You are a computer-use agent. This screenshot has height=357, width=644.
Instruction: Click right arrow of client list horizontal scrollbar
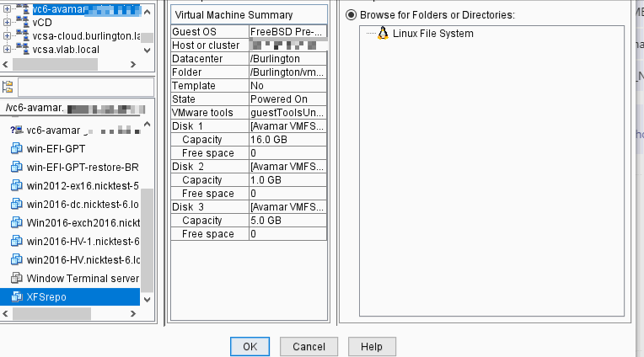coord(132,314)
